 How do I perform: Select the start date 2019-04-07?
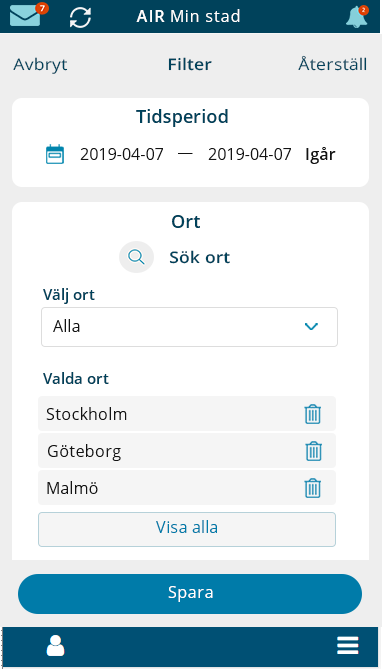[x=122, y=154]
